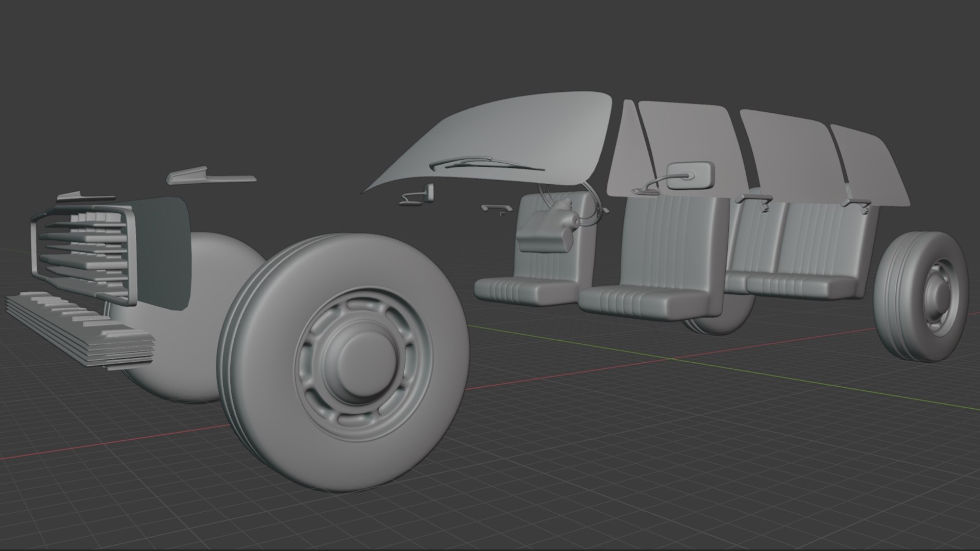Select the dark headlight panel beside the grille
Image resolution: width=980 pixels, height=551 pixels.
click(x=163, y=253)
